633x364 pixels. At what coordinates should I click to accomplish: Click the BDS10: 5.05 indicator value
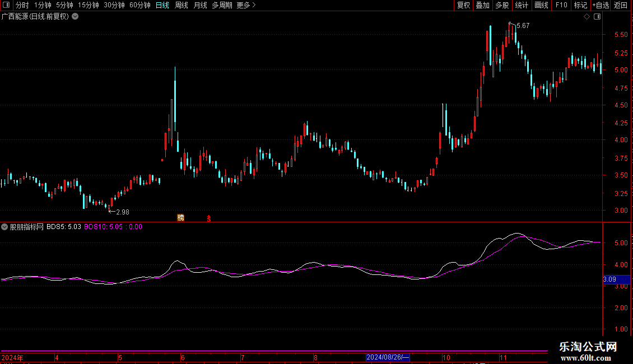(103, 227)
